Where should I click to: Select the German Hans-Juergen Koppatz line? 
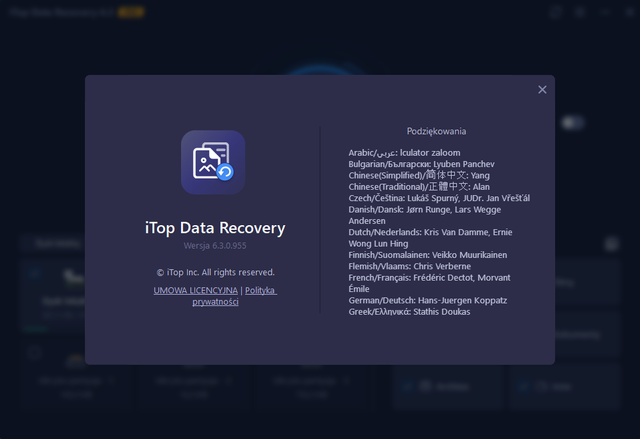pos(428,301)
